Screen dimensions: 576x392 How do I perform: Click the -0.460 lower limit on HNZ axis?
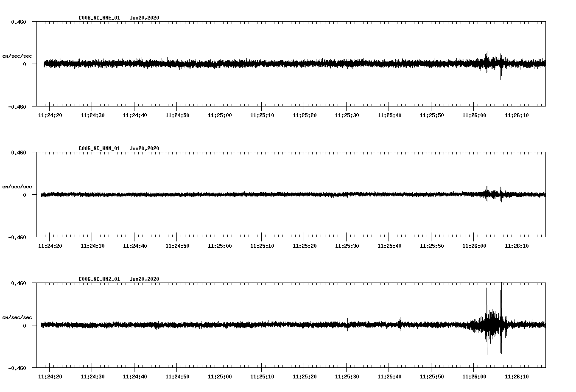coord(17,368)
